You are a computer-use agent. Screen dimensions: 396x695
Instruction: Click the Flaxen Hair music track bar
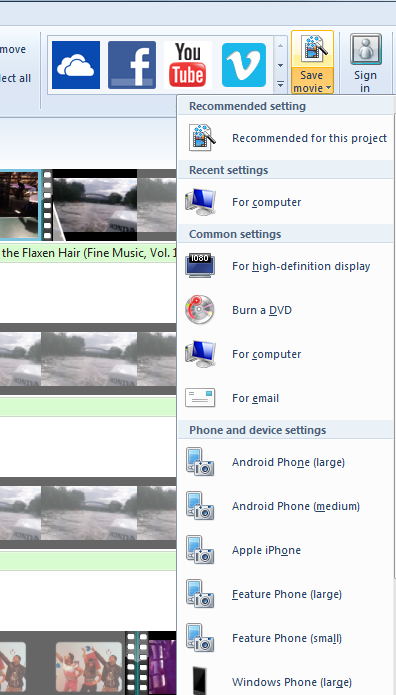(x=88, y=254)
